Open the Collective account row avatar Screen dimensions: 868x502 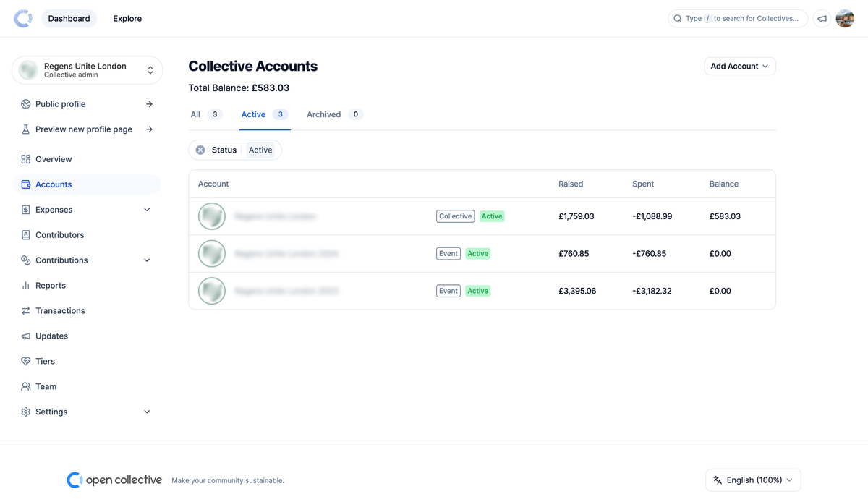click(x=212, y=216)
